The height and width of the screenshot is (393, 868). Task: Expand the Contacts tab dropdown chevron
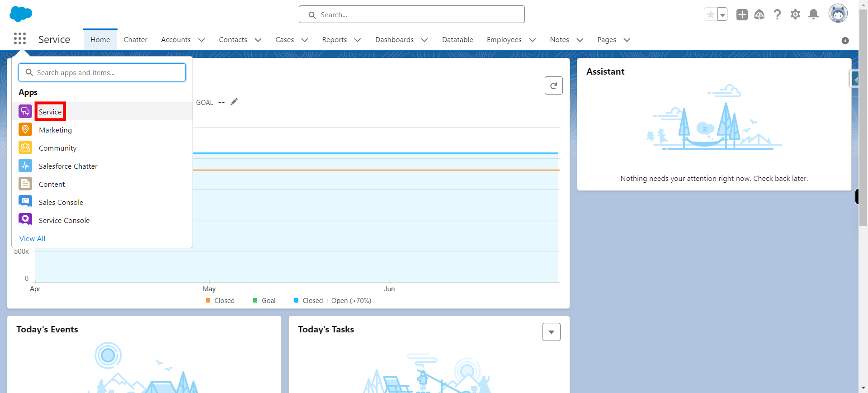[258, 40]
